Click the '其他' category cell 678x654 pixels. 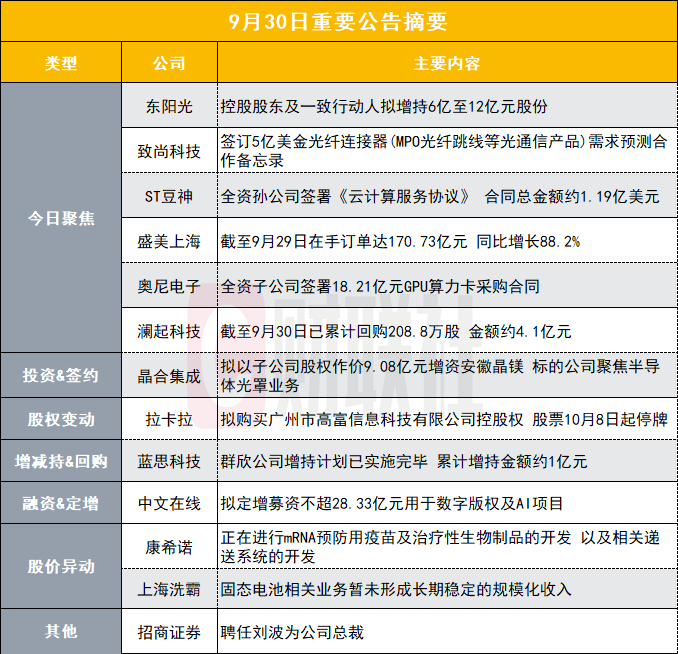point(61,632)
